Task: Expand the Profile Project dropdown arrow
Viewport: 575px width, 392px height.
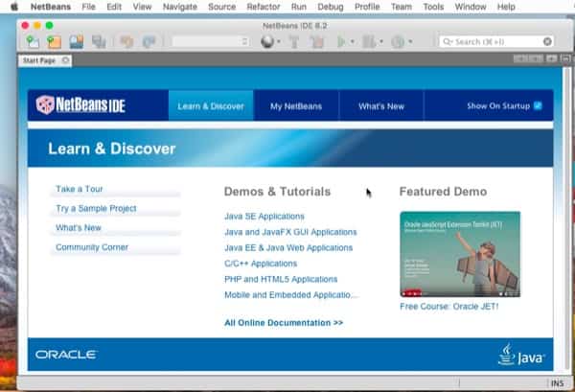Action: (x=410, y=41)
